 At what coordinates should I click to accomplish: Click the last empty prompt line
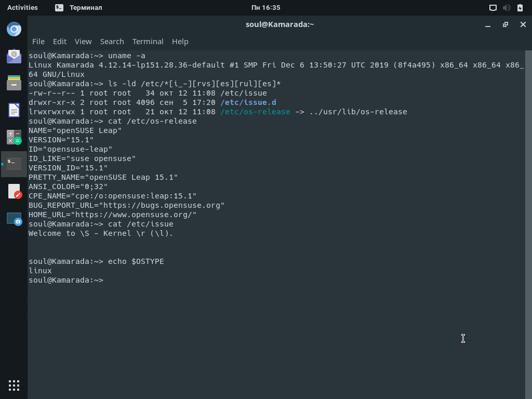[66, 280]
